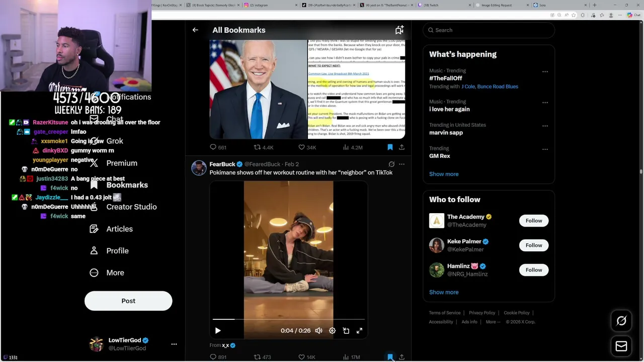The height and width of the screenshot is (362, 644).
Task: Repost the Biden post with 4.4K reposts
Action: (x=263, y=147)
